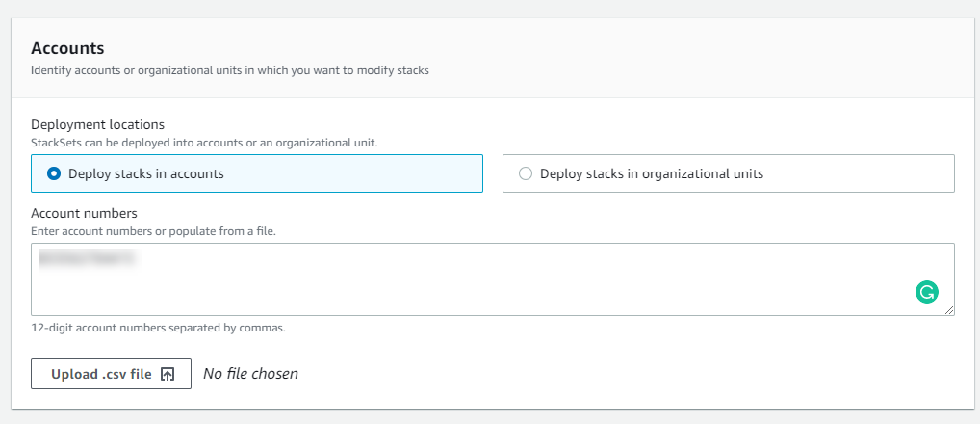Click the "Deployment locations" field label

pos(97,124)
